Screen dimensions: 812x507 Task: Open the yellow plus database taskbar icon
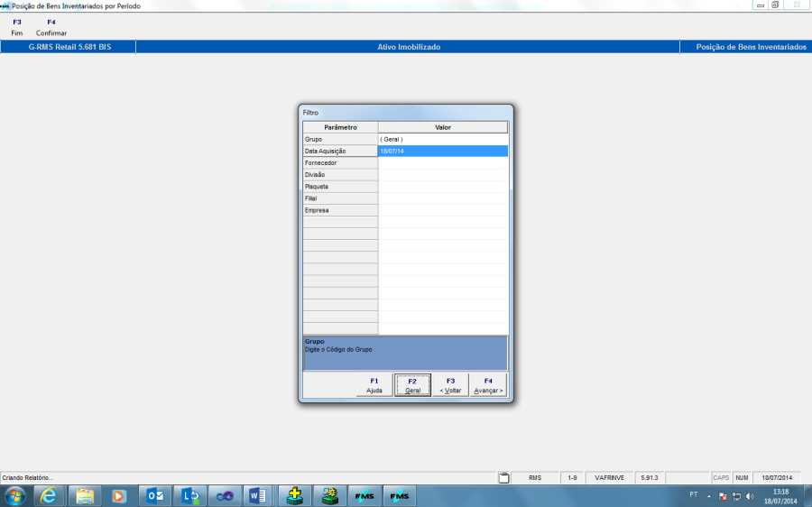[x=295, y=496]
